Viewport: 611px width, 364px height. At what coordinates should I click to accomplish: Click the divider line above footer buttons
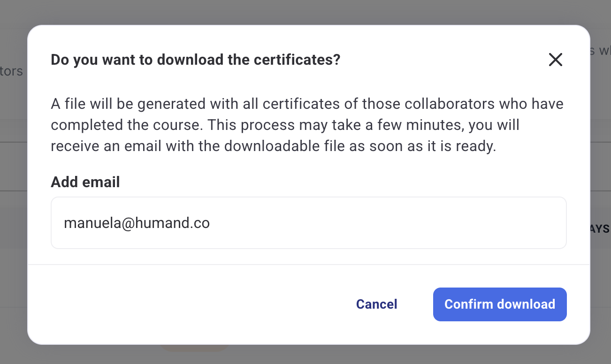(308, 265)
